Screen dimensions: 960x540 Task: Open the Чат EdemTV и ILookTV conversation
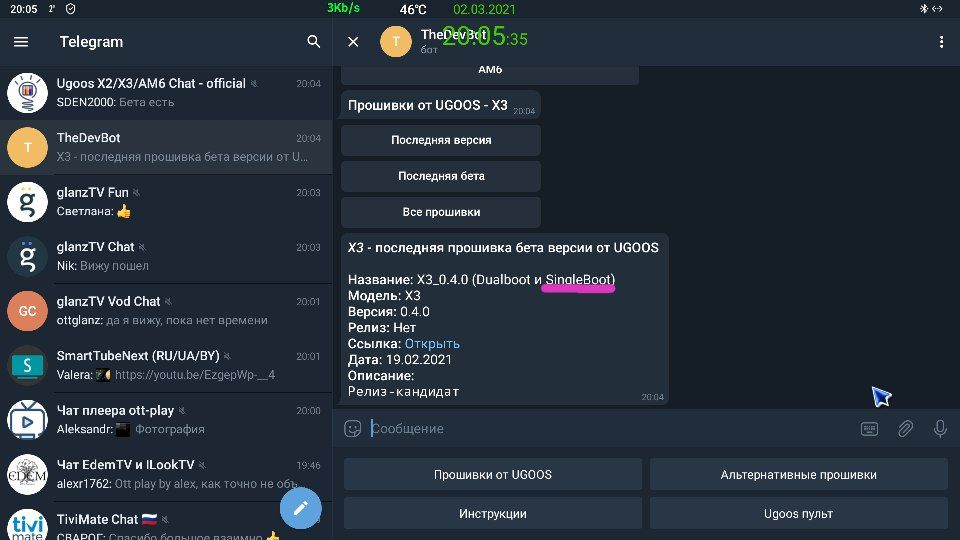point(166,474)
